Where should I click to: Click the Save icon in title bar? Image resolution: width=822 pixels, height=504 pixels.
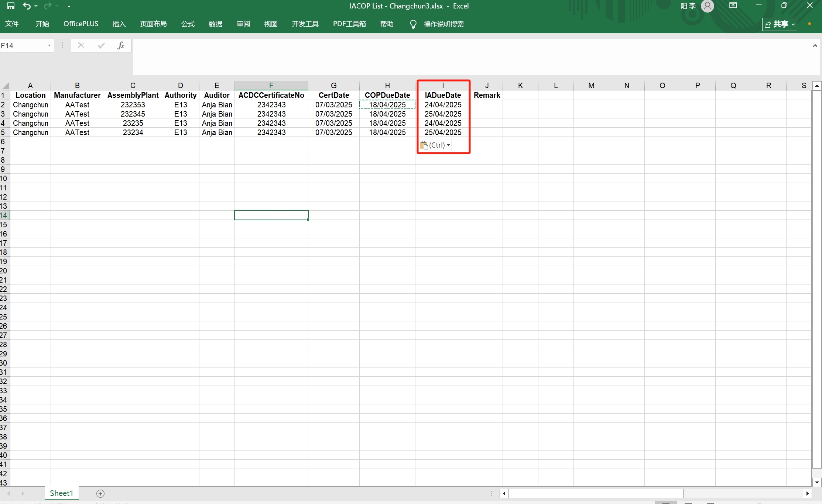click(11, 6)
